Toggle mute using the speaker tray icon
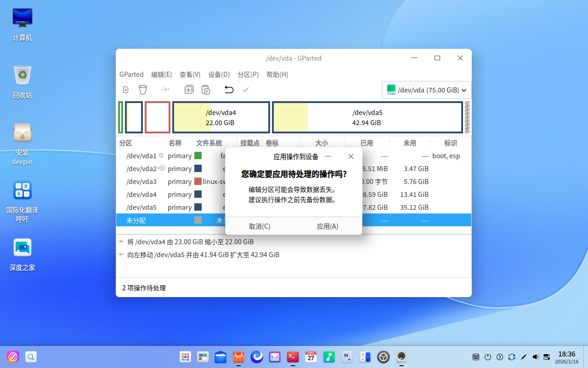588x368 pixels. [x=535, y=357]
